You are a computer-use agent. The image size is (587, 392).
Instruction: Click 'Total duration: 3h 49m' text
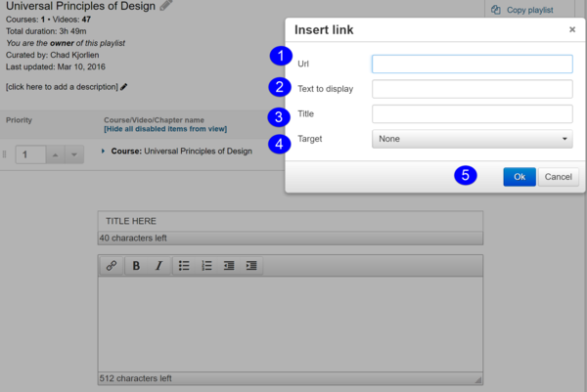click(46, 31)
